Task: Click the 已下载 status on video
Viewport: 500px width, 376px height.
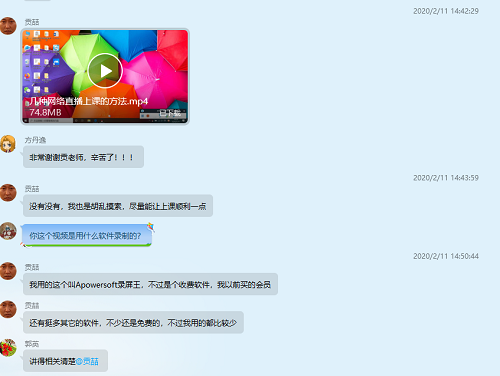Action: (x=170, y=113)
